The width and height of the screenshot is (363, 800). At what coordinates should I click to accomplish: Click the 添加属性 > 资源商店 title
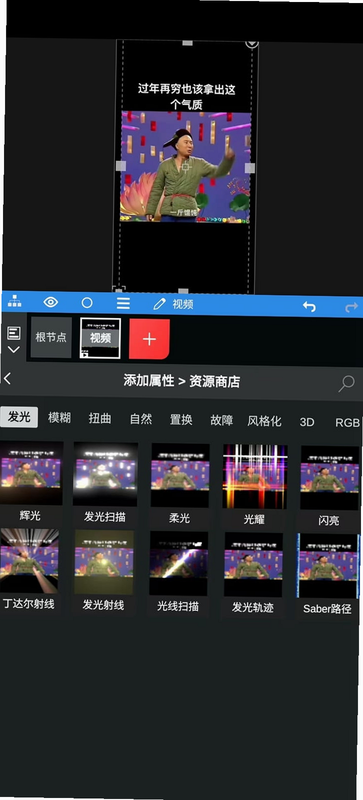click(181, 381)
